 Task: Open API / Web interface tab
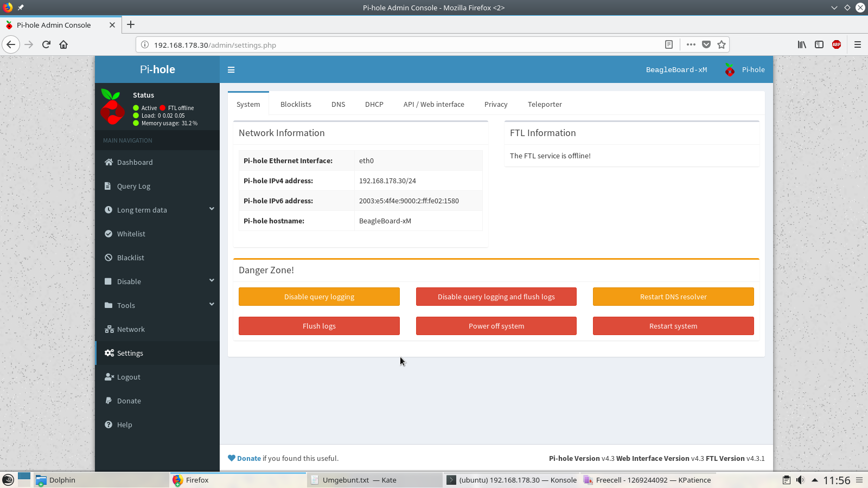click(434, 104)
